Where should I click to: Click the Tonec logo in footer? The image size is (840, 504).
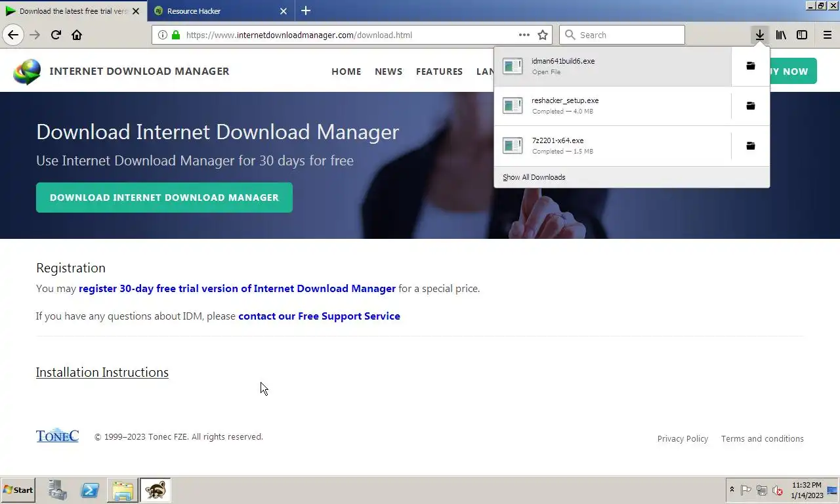tap(57, 436)
